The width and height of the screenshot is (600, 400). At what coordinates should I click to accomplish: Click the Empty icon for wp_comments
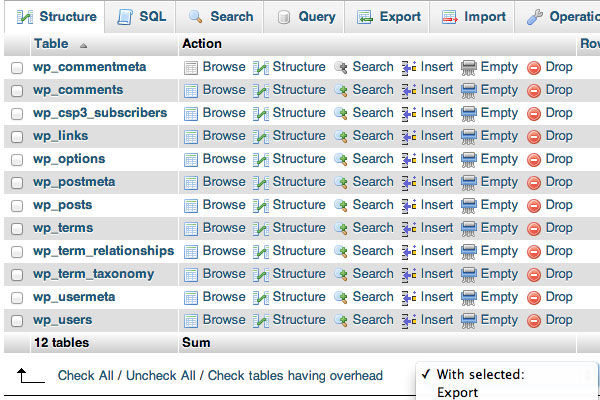[x=469, y=91]
